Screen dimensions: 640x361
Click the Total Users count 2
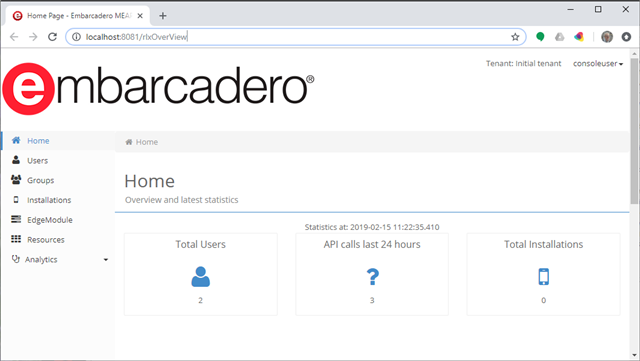200,300
